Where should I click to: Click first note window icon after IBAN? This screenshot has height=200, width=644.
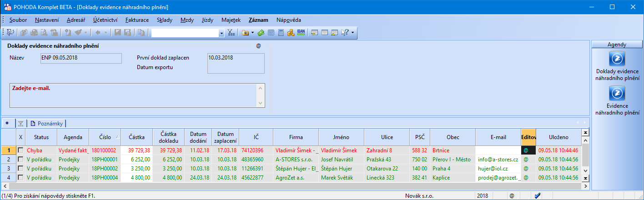tap(314, 32)
